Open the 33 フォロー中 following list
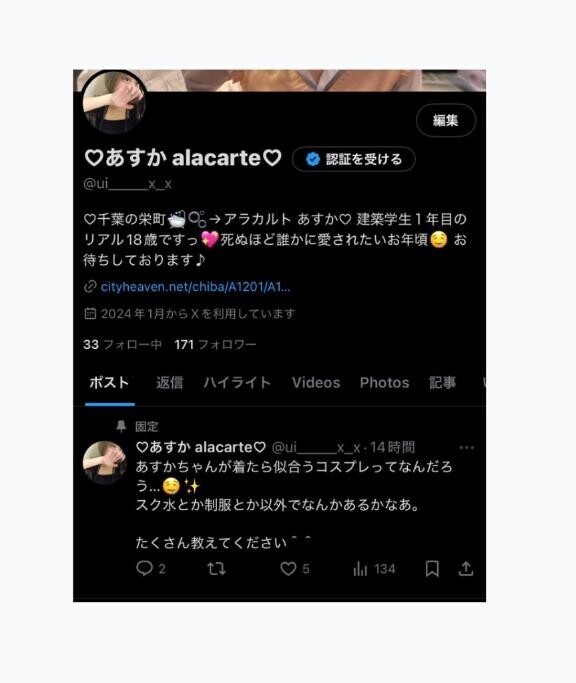576x683 pixels. pos(122,345)
